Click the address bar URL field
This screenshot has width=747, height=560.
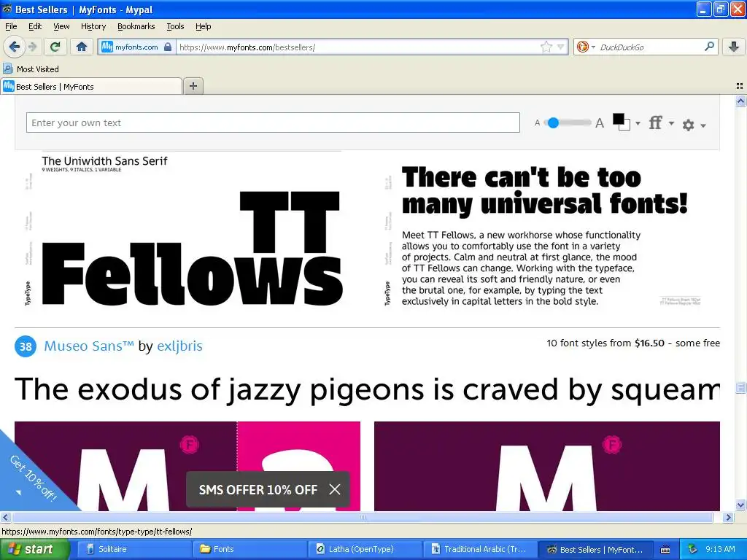click(x=357, y=47)
